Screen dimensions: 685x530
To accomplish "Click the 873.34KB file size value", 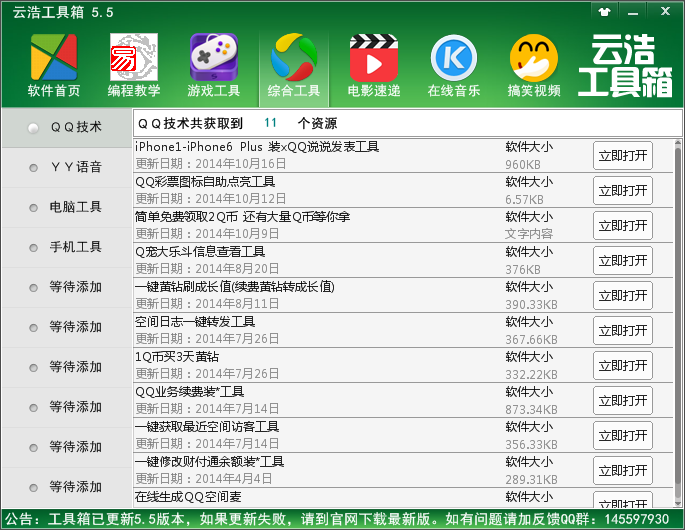I will (x=532, y=409).
